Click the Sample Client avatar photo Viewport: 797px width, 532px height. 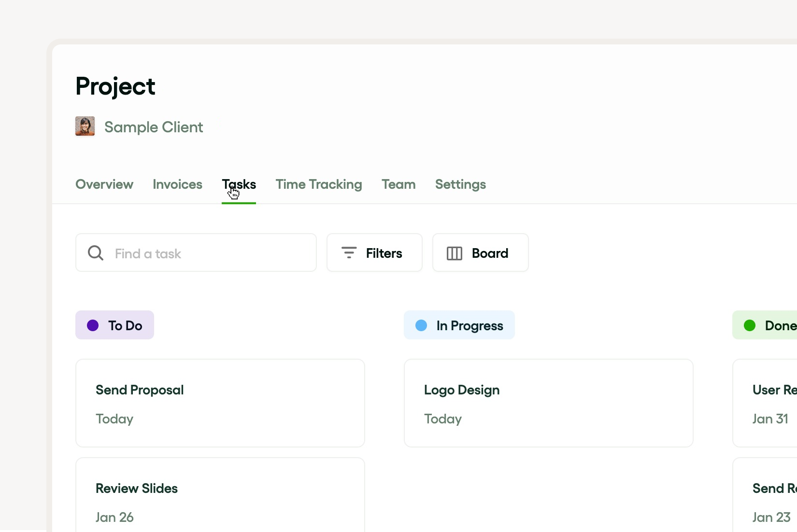pyautogui.click(x=85, y=126)
